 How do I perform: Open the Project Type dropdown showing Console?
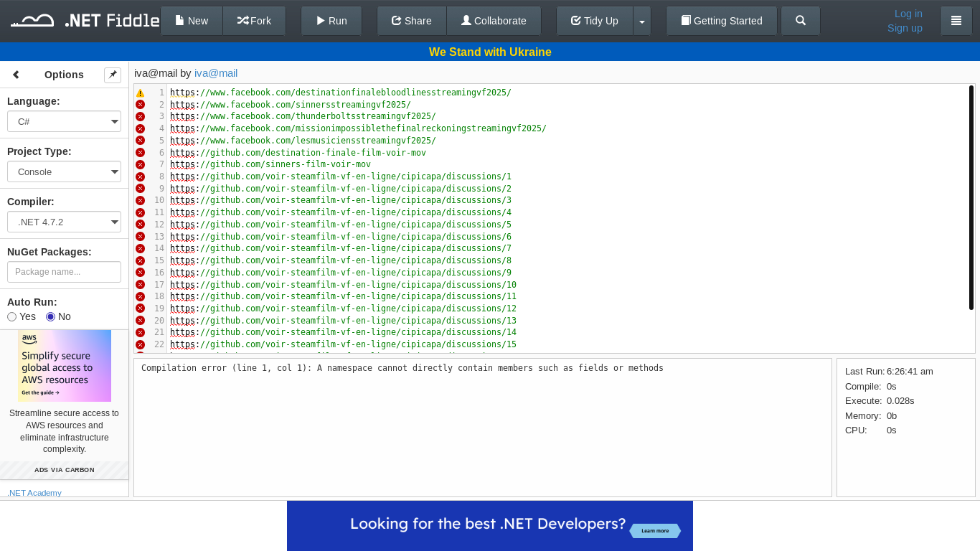(64, 172)
